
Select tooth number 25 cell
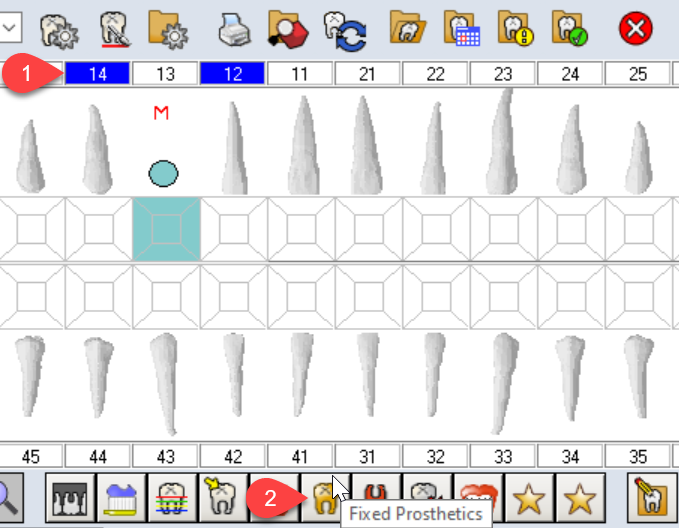pyautogui.click(x=638, y=74)
